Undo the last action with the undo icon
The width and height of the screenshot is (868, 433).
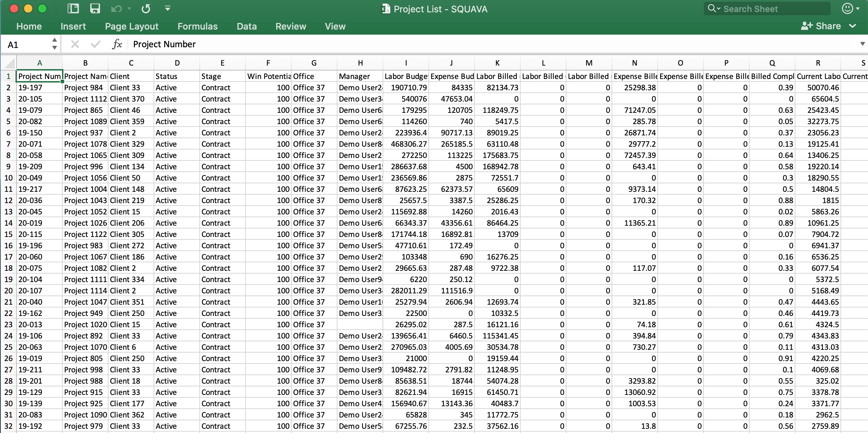click(116, 8)
